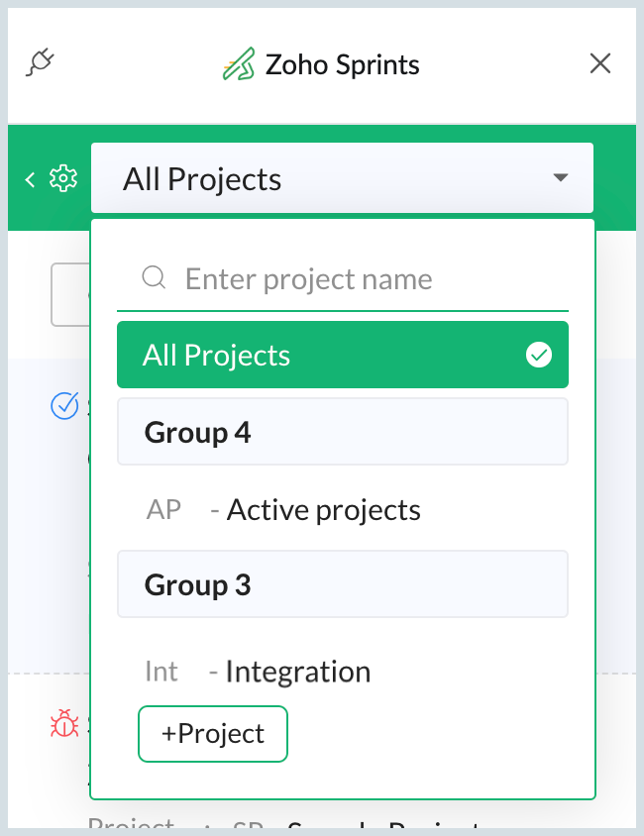Click the Group 4 header
This screenshot has height=836, width=644.
(343, 432)
